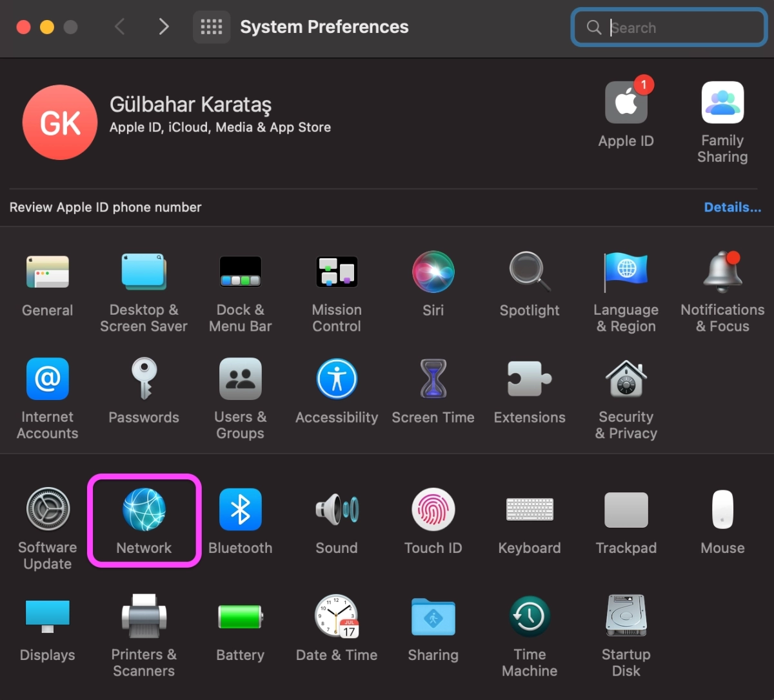Click inside the Search field
The height and width of the screenshot is (700, 774).
[x=668, y=27]
